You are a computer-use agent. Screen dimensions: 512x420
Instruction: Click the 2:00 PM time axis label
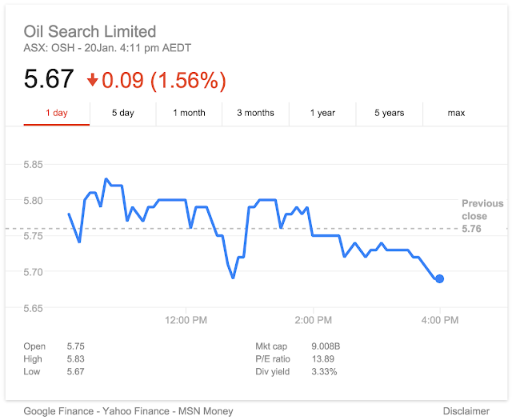point(313,320)
